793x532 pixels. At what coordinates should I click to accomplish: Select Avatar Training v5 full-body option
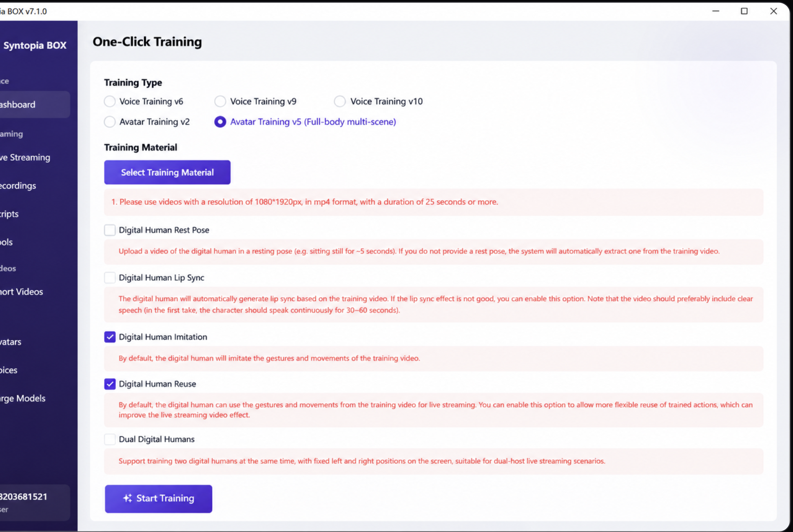[220, 122]
